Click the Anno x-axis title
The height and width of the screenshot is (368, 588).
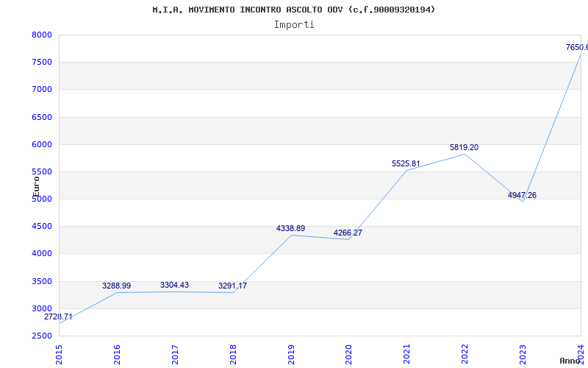click(x=569, y=361)
